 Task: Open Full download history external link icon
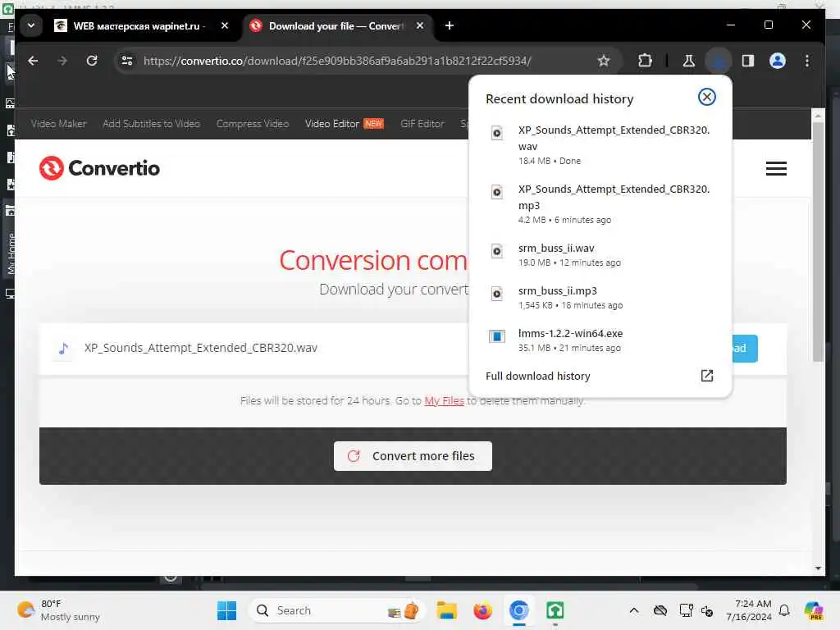pyautogui.click(x=706, y=376)
